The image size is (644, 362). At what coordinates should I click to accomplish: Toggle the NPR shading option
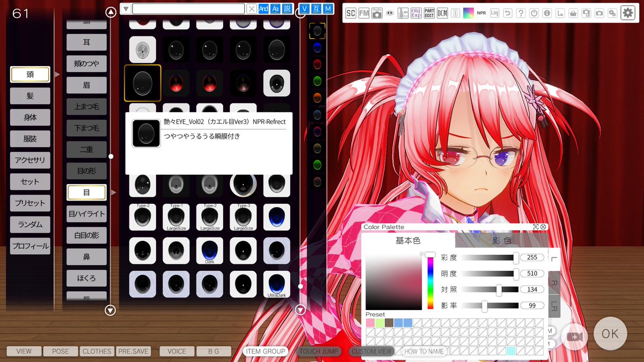coord(482,12)
